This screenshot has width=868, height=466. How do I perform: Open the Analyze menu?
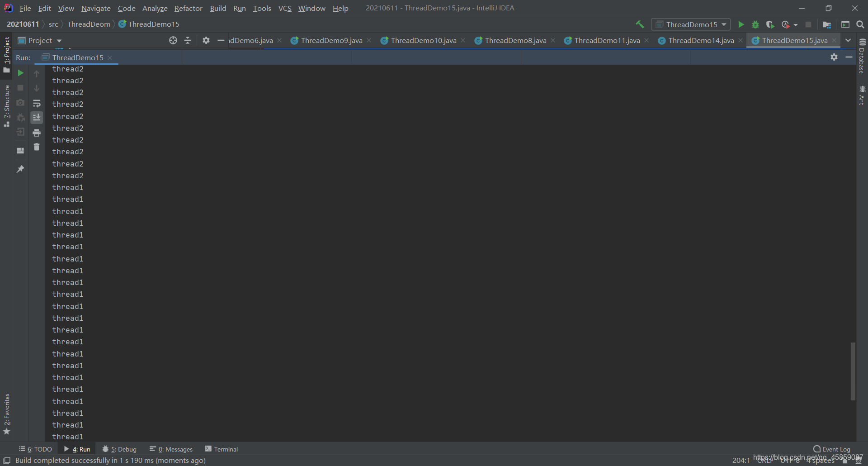coord(155,8)
